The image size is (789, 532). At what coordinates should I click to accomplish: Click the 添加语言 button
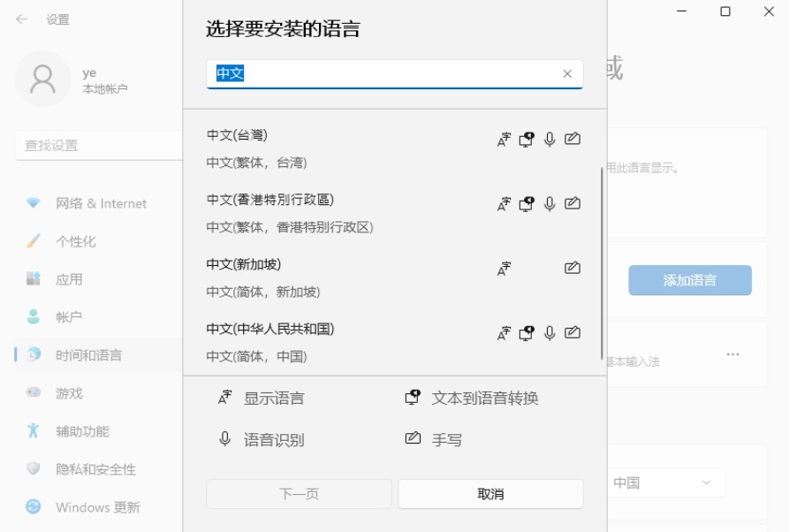(690, 279)
